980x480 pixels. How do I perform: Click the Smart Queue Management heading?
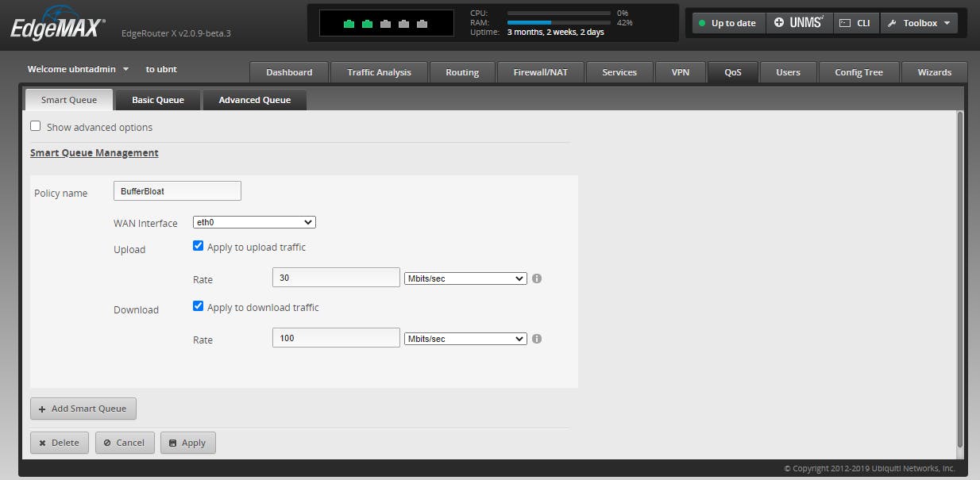tap(95, 152)
